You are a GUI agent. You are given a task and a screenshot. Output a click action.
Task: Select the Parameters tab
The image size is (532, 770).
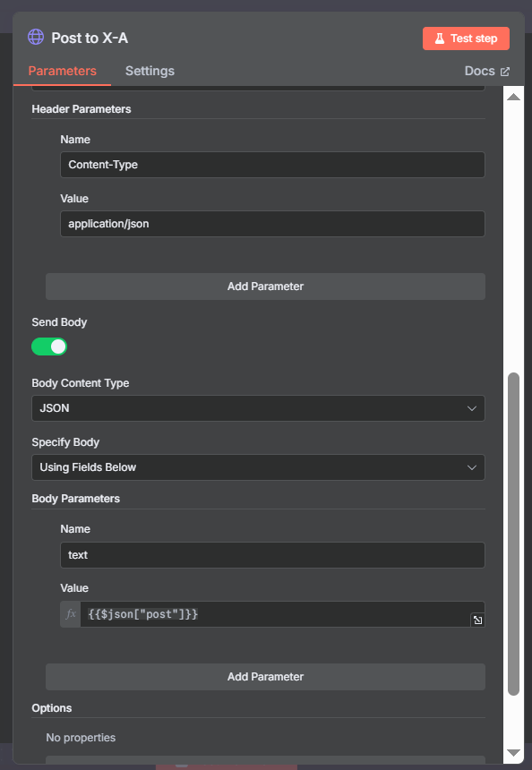[63, 72]
